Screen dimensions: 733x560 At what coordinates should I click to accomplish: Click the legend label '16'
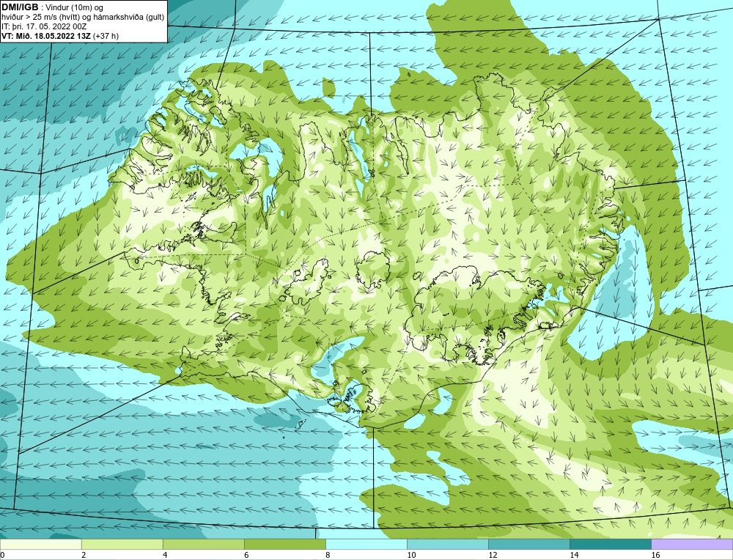tap(655, 555)
